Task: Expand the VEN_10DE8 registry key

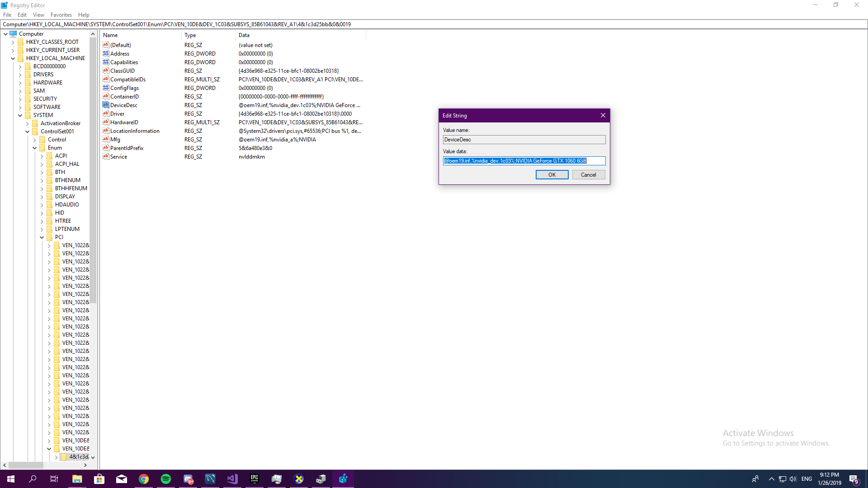Action: [x=49, y=440]
